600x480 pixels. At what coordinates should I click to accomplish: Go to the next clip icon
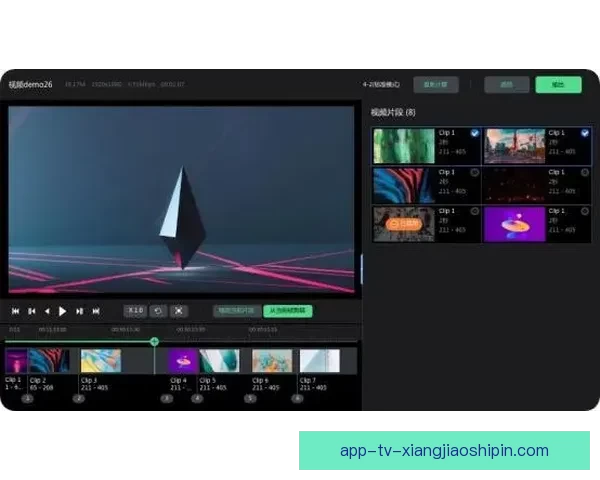click(x=80, y=311)
